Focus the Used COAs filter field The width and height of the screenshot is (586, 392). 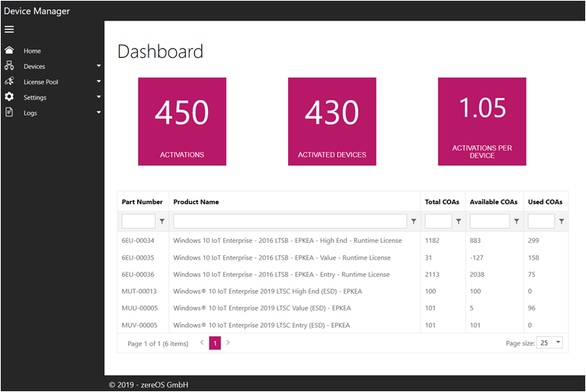(541, 221)
